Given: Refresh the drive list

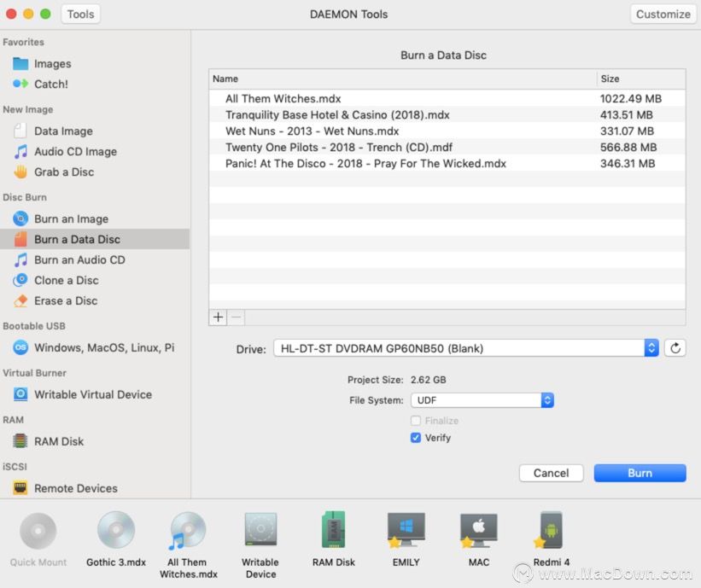Looking at the screenshot, I should [x=675, y=348].
